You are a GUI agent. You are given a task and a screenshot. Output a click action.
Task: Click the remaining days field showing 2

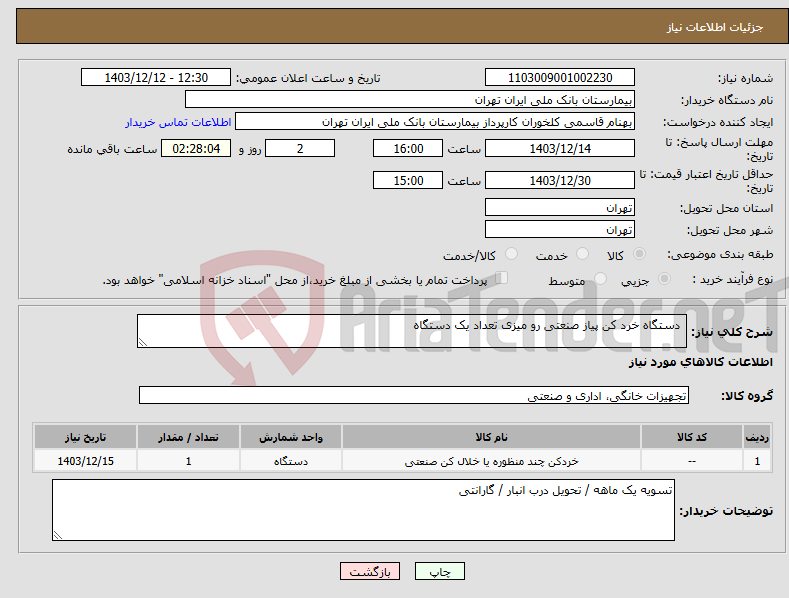click(300, 148)
